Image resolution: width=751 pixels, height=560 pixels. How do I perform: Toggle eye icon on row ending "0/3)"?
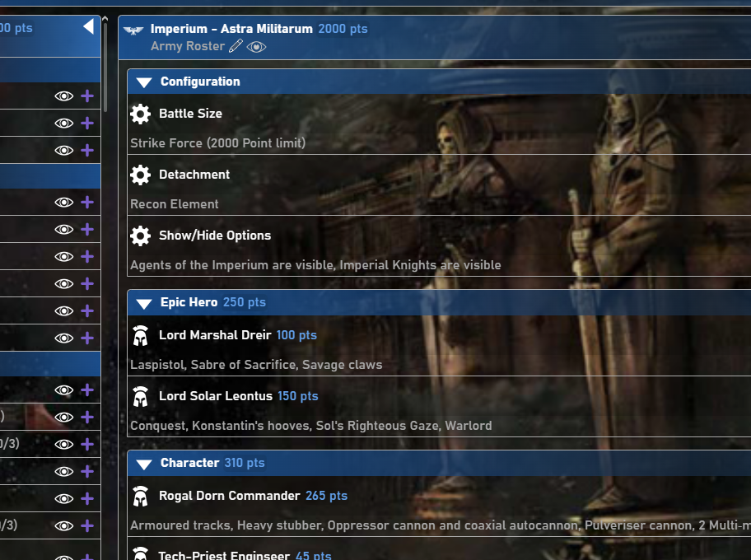tap(63, 445)
